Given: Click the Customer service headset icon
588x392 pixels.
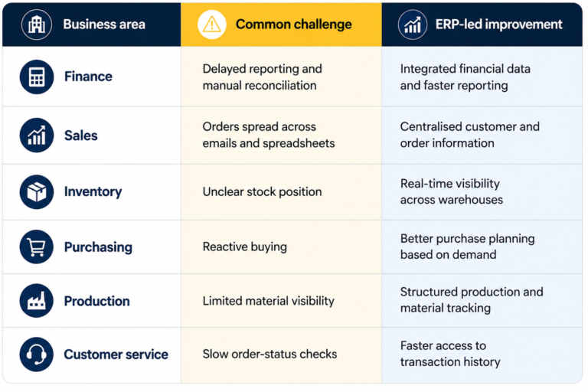Looking at the screenshot, I should pyautogui.click(x=37, y=354).
